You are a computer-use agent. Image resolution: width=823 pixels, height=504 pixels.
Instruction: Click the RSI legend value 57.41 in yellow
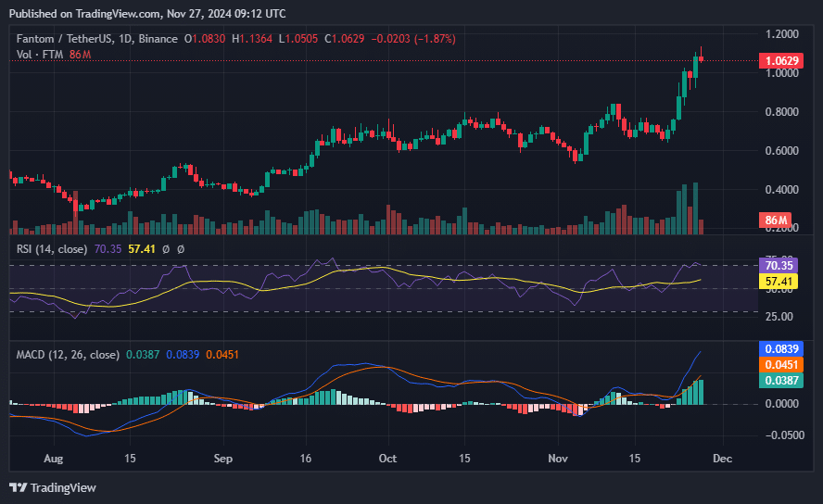[142, 249]
